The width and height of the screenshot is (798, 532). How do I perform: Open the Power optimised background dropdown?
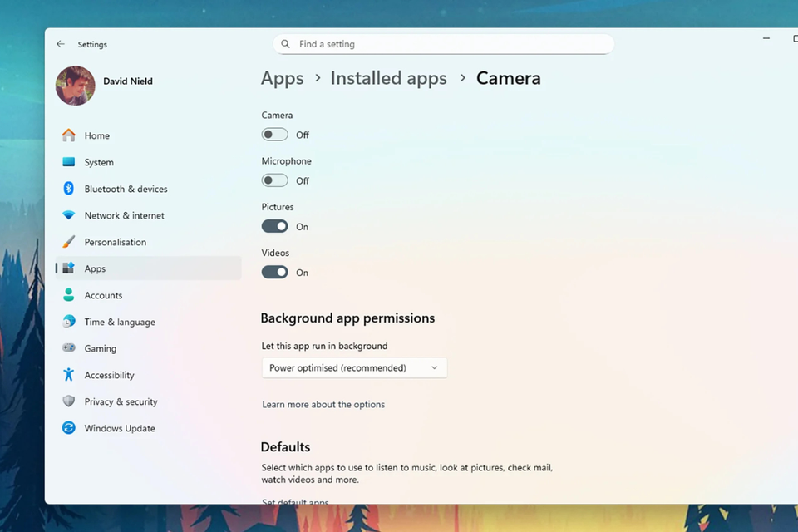[354, 367]
